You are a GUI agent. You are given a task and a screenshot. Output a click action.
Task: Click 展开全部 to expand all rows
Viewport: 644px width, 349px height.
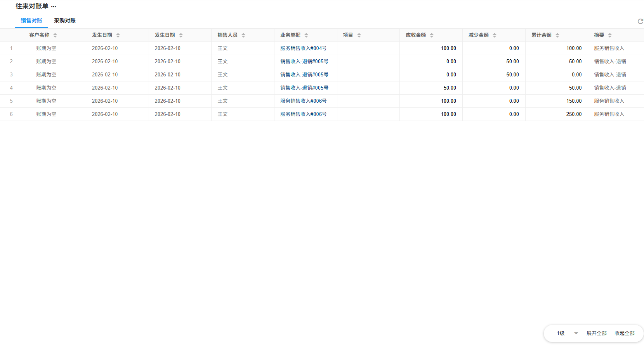596,333
